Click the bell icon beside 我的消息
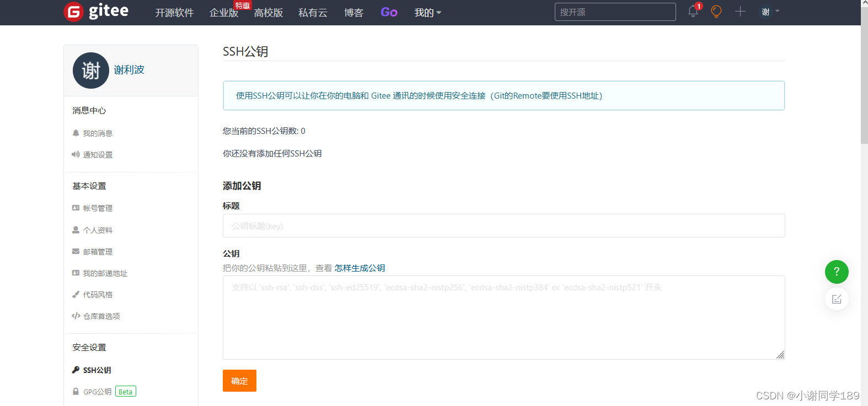 click(76, 133)
